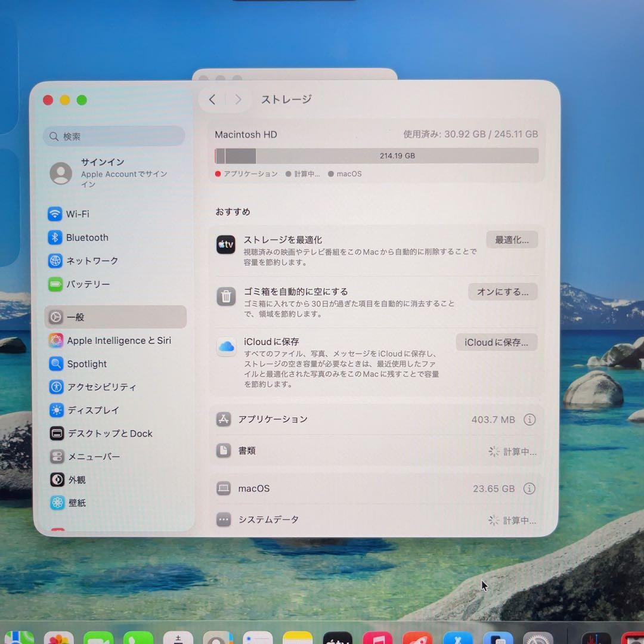Image resolution: width=644 pixels, height=644 pixels.
Task: Open Music from the Dock
Action: tap(377, 639)
